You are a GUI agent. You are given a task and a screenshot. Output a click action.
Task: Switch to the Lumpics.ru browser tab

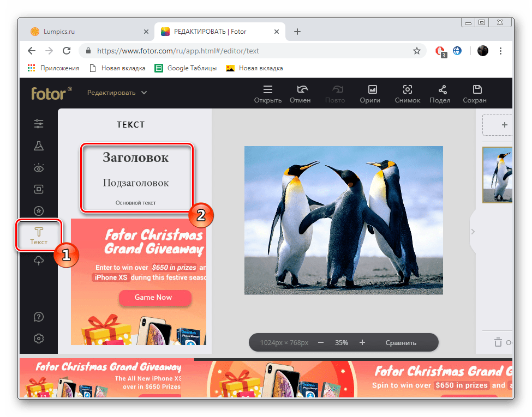click(86, 32)
